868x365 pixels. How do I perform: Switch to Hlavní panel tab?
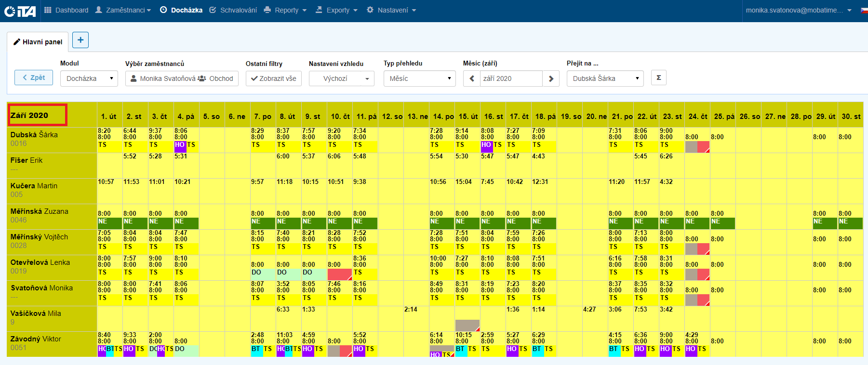(x=38, y=42)
